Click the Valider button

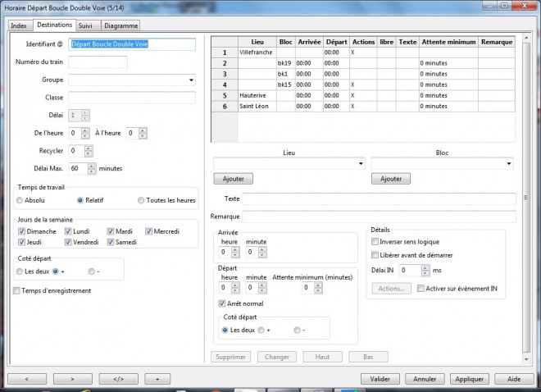coord(380,379)
